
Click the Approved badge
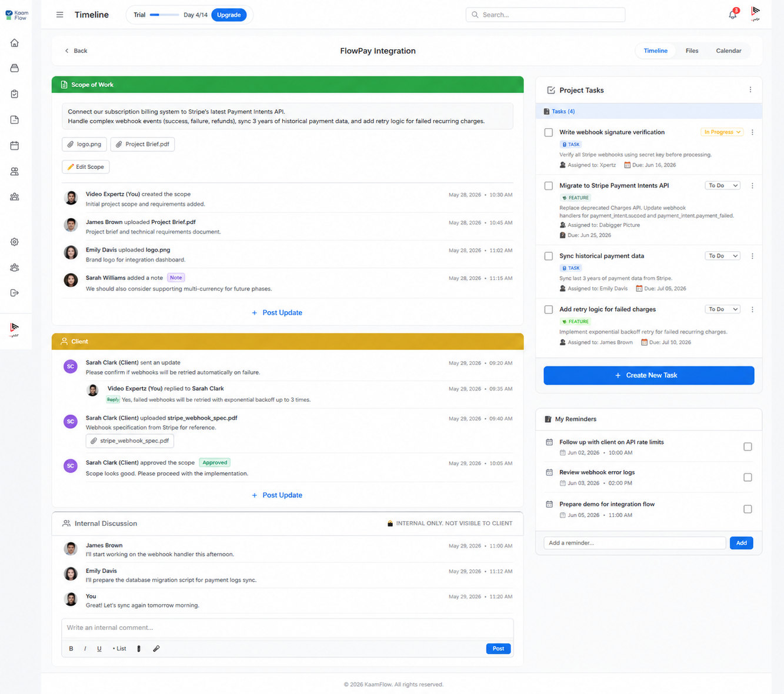pos(215,463)
